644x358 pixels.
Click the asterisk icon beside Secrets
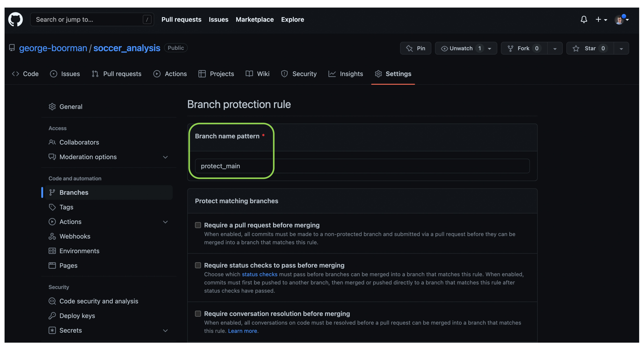point(52,330)
